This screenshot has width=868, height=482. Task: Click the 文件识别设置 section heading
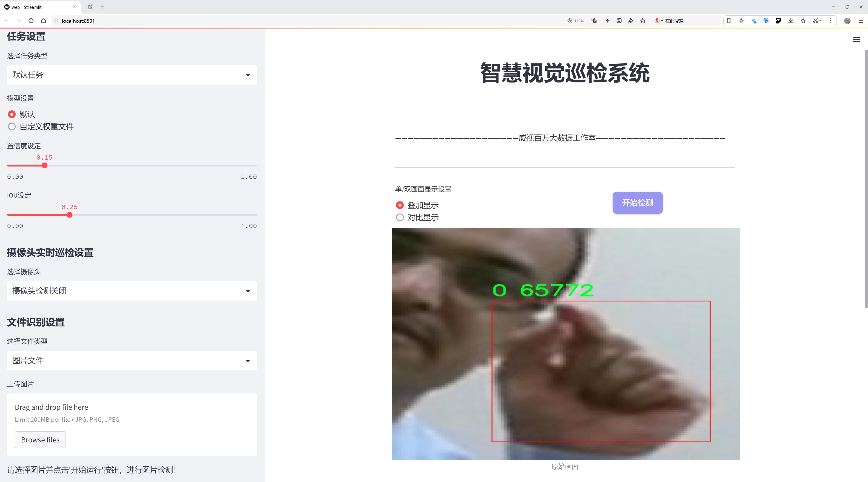(36, 322)
